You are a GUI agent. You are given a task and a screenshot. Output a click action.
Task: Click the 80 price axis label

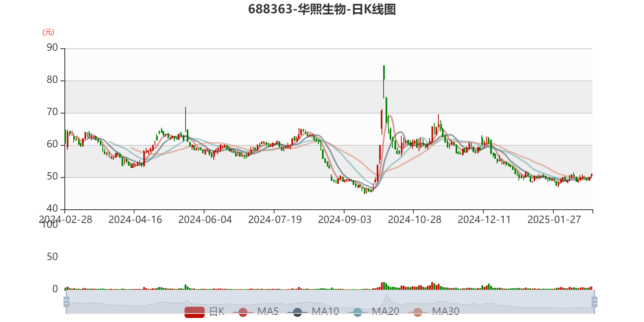(x=52, y=80)
